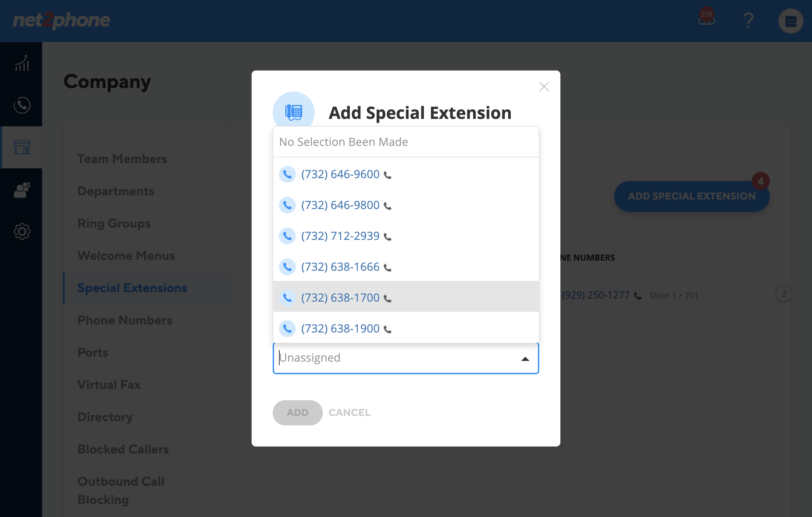Select the No Selection Been Made option

click(406, 142)
